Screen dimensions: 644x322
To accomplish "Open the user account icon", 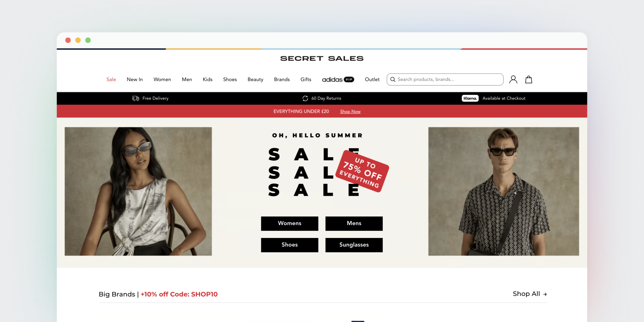I will pos(513,79).
